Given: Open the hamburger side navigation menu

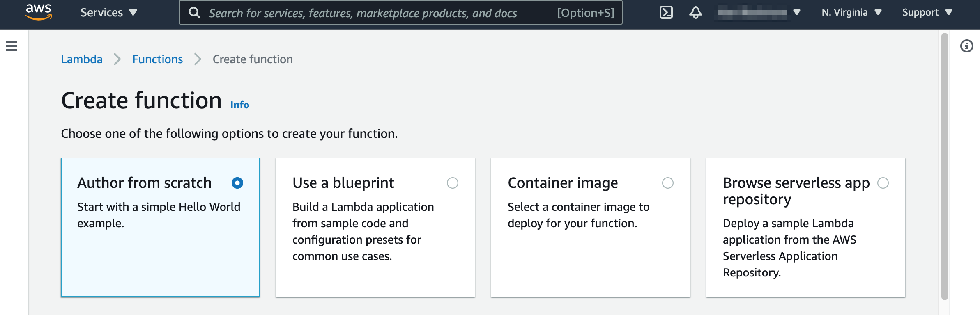Looking at the screenshot, I should pyautogui.click(x=12, y=46).
